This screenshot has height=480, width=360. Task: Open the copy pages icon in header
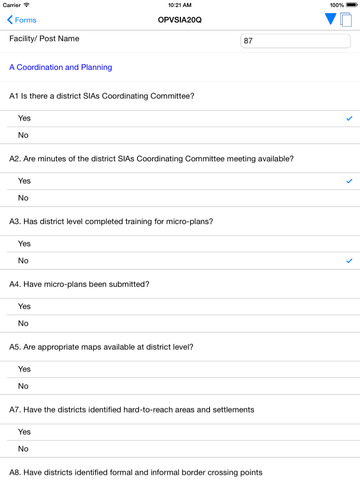click(x=346, y=19)
